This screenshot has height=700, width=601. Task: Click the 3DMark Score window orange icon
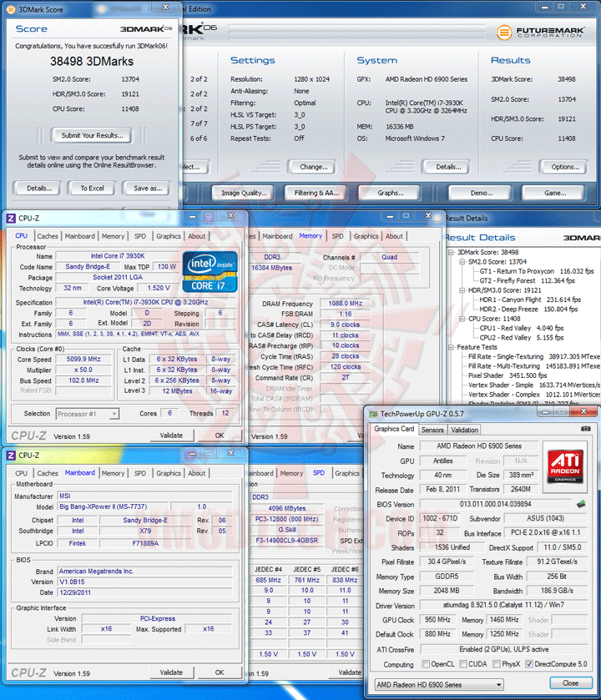(11, 9)
